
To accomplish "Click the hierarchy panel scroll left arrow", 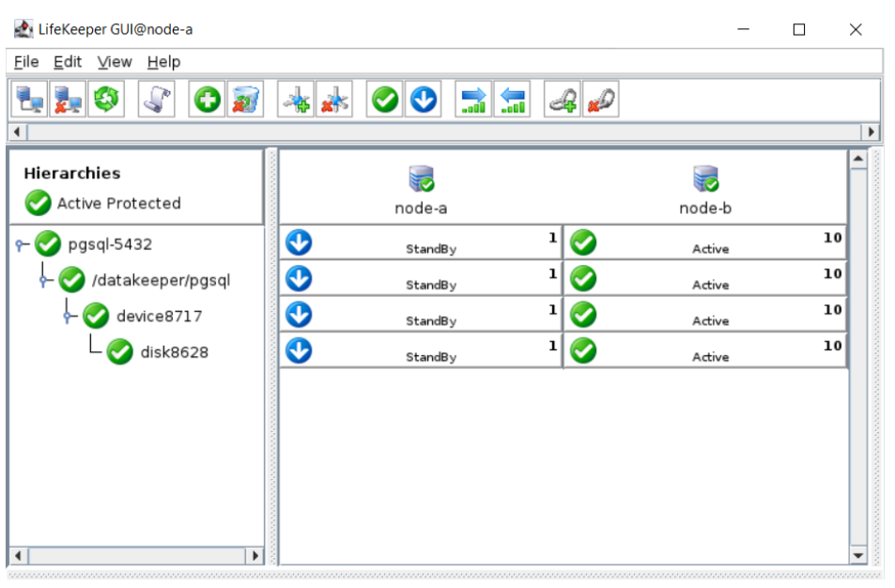I will [x=19, y=555].
